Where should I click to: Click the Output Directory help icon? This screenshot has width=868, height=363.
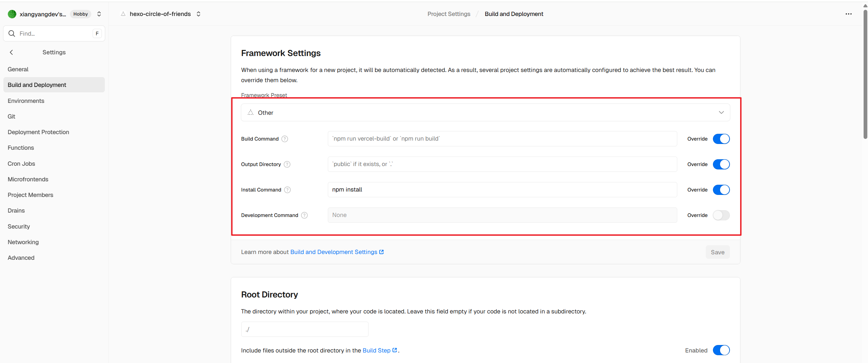287,164
